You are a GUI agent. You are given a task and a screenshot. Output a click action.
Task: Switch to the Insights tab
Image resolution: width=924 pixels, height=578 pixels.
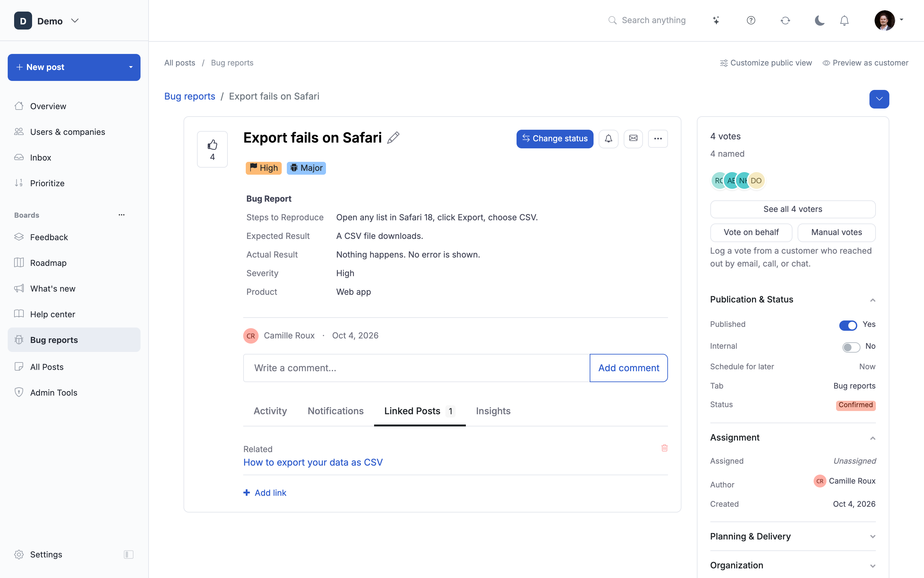(x=493, y=411)
